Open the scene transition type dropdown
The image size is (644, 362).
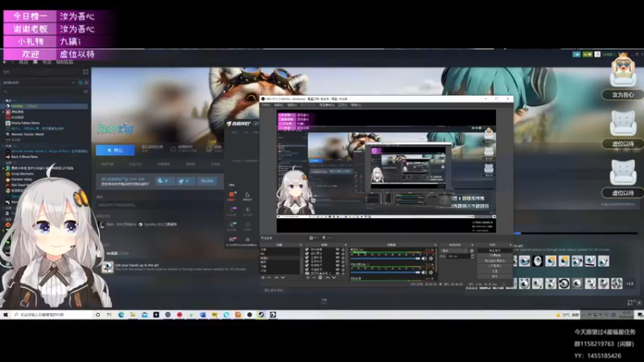(454, 251)
